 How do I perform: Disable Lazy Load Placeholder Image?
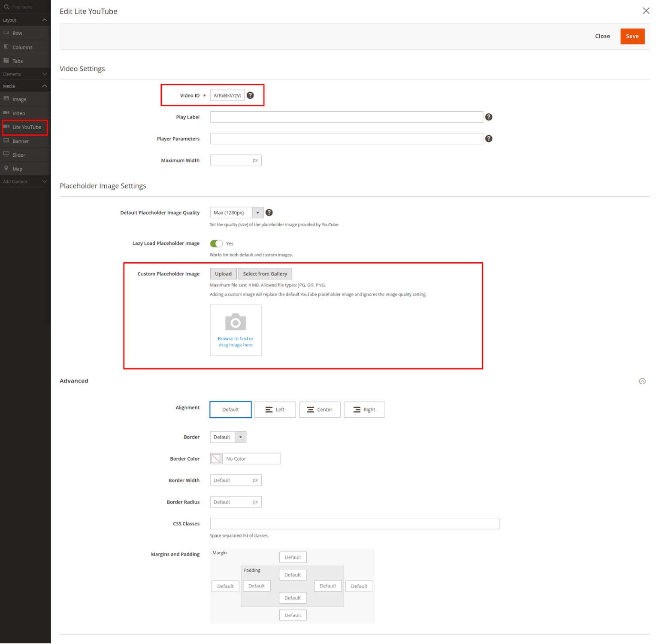[217, 243]
